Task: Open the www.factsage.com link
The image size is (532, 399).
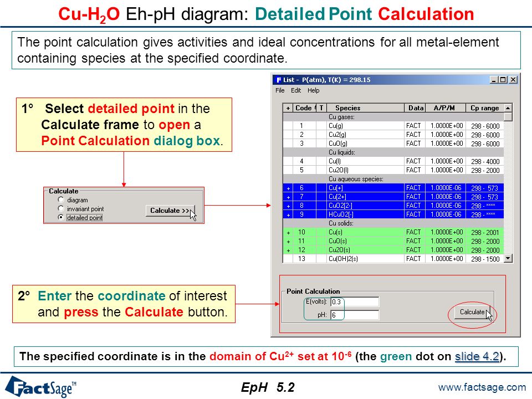Action: click(482, 387)
